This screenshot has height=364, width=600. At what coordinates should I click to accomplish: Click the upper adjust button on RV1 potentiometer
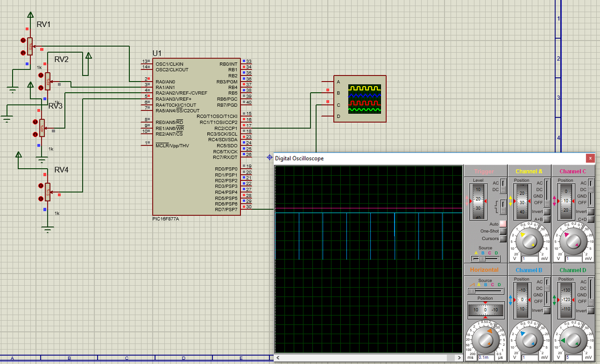(23, 41)
